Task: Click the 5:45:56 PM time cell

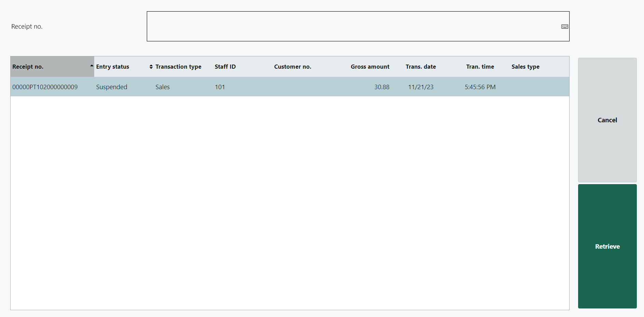Action: coord(480,87)
